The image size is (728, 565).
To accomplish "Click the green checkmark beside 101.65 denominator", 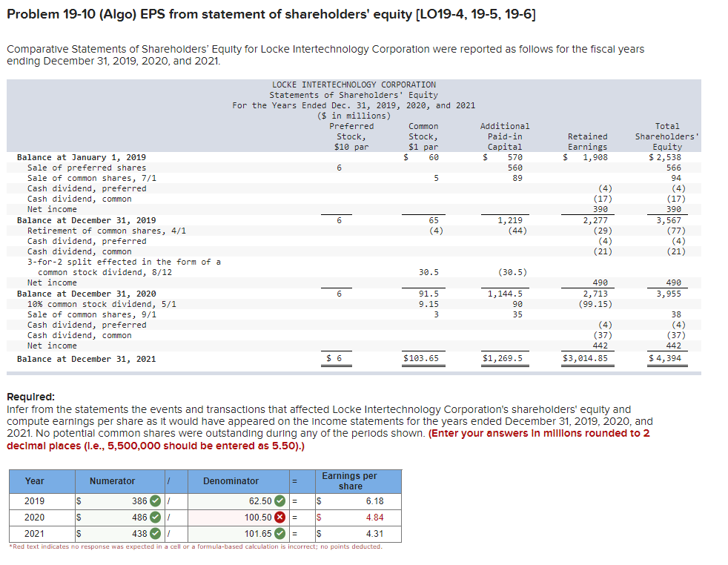I will coord(281,532).
